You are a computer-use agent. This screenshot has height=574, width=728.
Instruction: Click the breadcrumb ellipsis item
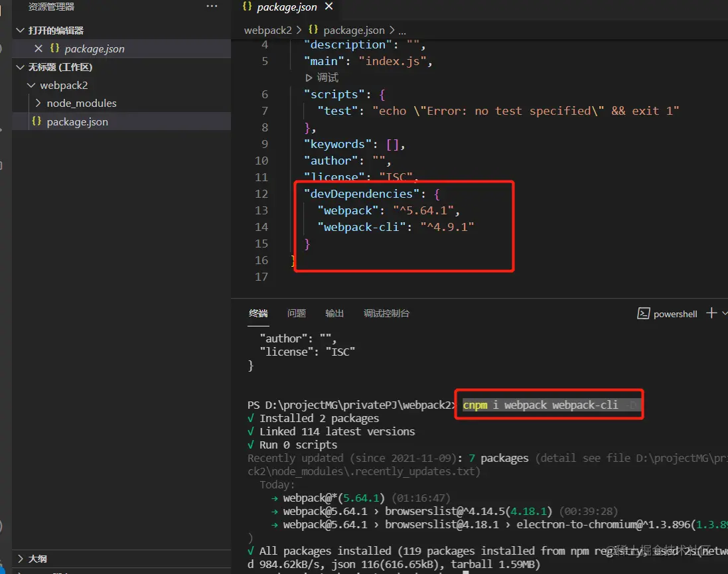[402, 31]
